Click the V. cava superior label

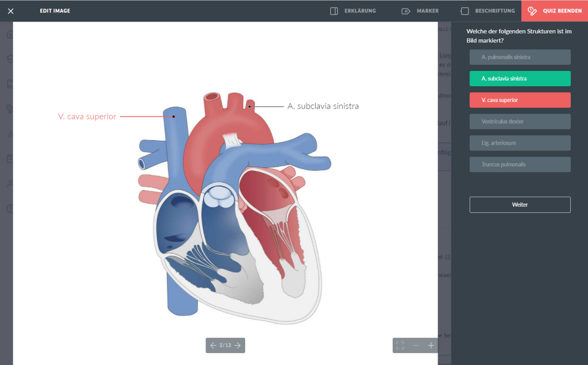point(87,116)
